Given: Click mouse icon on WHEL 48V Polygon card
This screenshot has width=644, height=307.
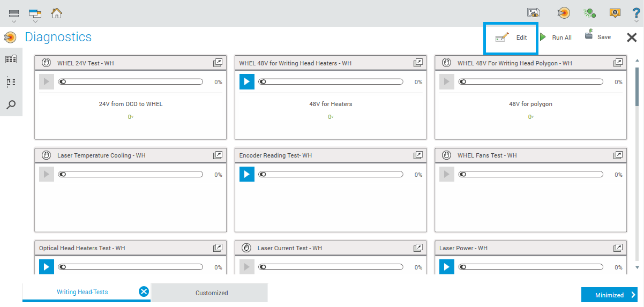Looking at the screenshot, I should (446, 63).
